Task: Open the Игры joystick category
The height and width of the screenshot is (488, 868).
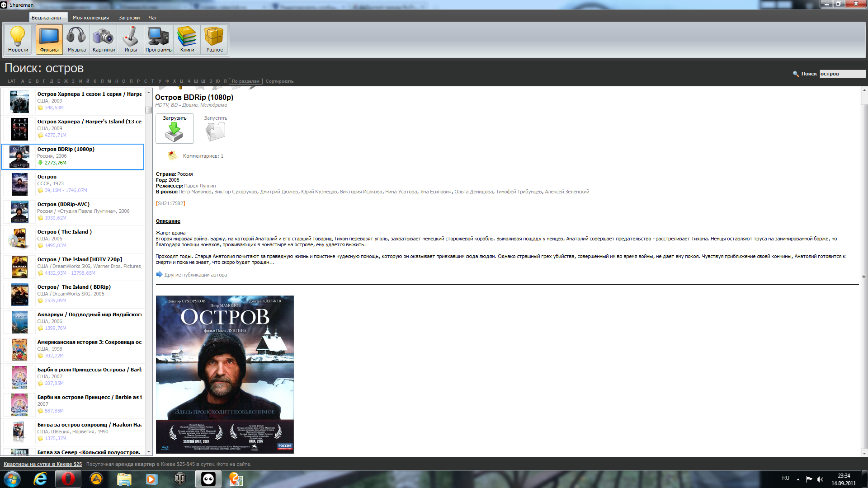Action: (x=131, y=39)
